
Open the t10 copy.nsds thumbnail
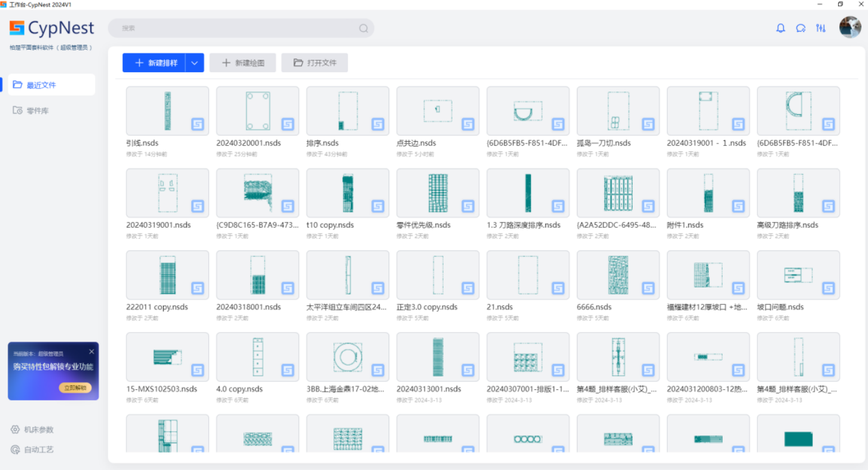click(x=348, y=193)
